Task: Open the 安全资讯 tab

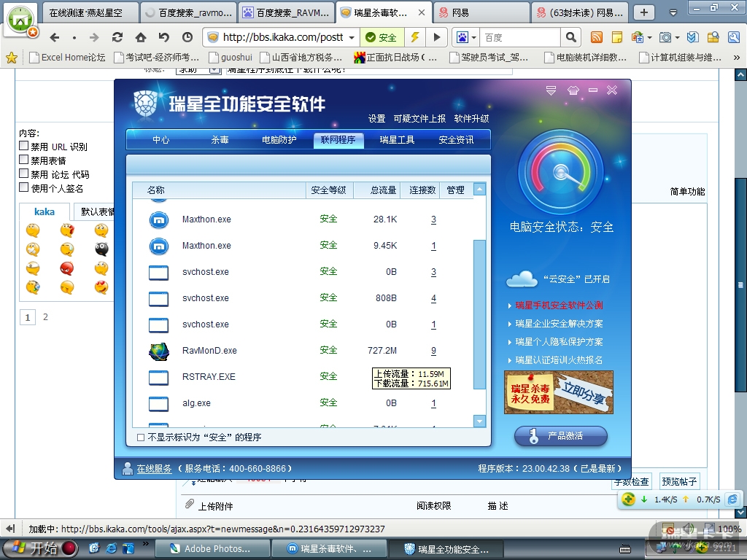Action: point(456,139)
